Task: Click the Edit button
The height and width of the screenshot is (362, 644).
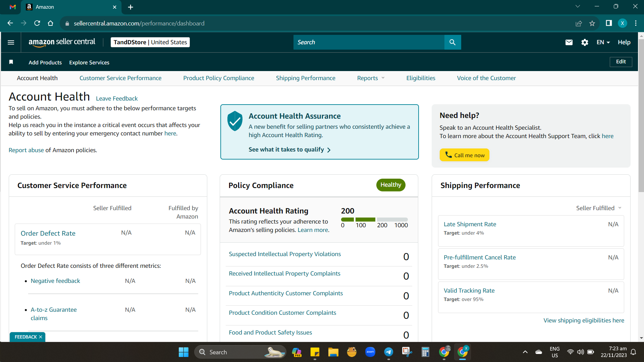Action: (x=621, y=62)
